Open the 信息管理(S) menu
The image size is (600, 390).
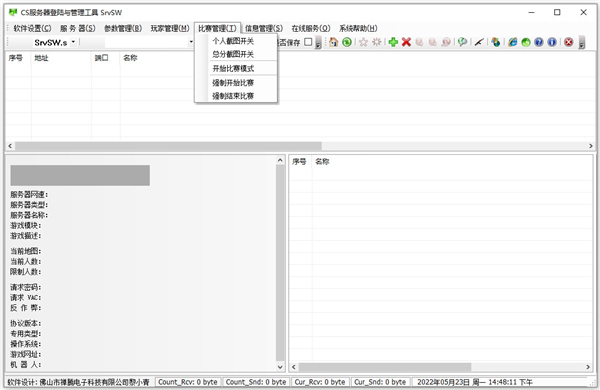pos(264,28)
